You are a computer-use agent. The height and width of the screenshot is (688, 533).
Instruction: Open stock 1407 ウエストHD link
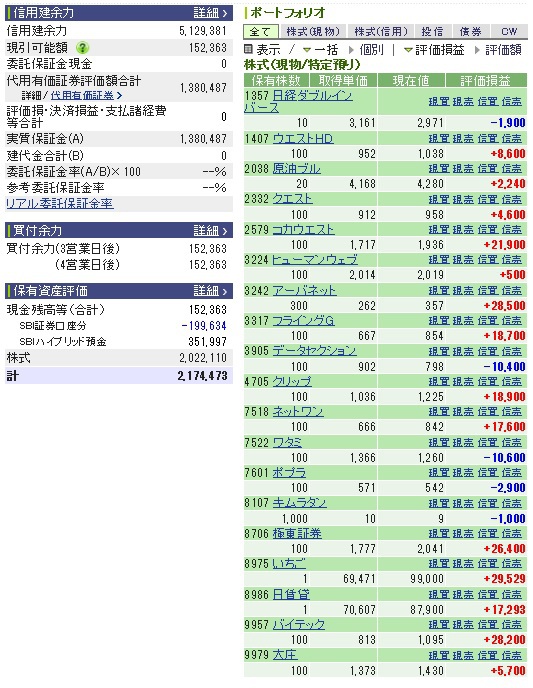point(303,139)
